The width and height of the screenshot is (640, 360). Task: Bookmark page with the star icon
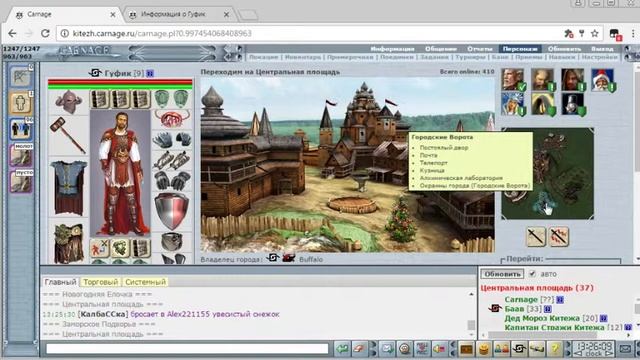tap(595, 33)
